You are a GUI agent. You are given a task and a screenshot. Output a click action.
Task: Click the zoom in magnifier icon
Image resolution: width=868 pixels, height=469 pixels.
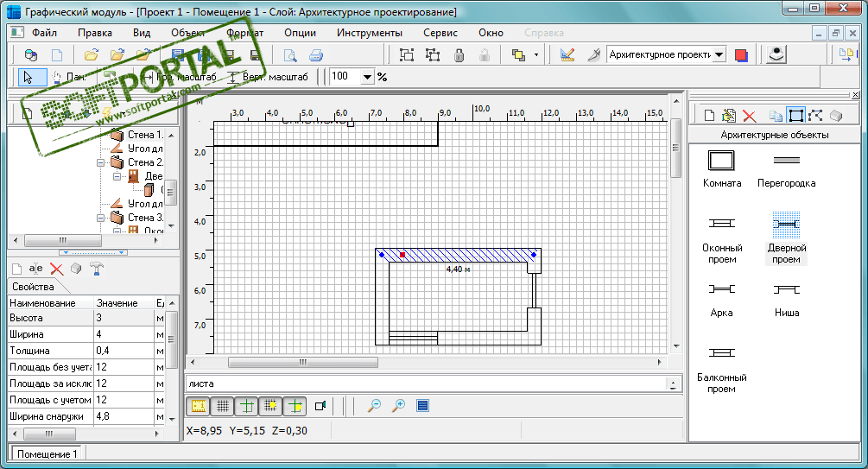point(398,406)
